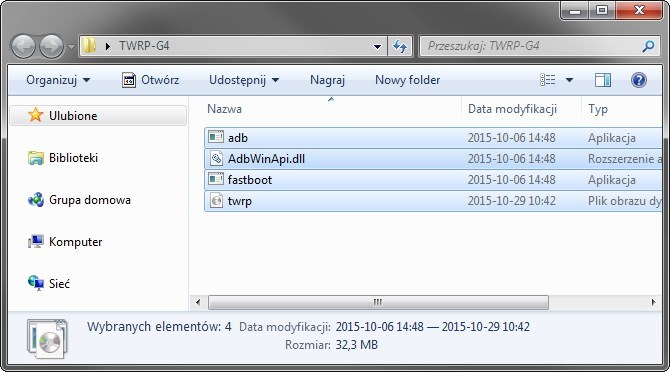Screen dimensions: 670x372
Task: Click the AdbWinApi.dll file icon
Action: coord(216,158)
